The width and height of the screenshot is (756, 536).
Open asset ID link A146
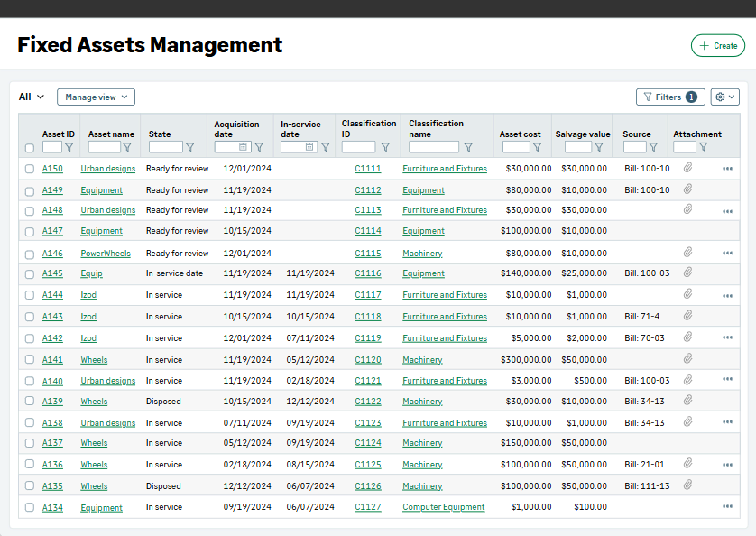52,254
